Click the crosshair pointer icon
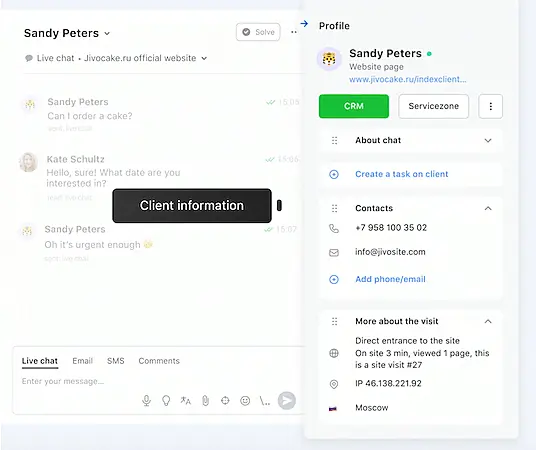The width and height of the screenshot is (536, 450). (225, 400)
